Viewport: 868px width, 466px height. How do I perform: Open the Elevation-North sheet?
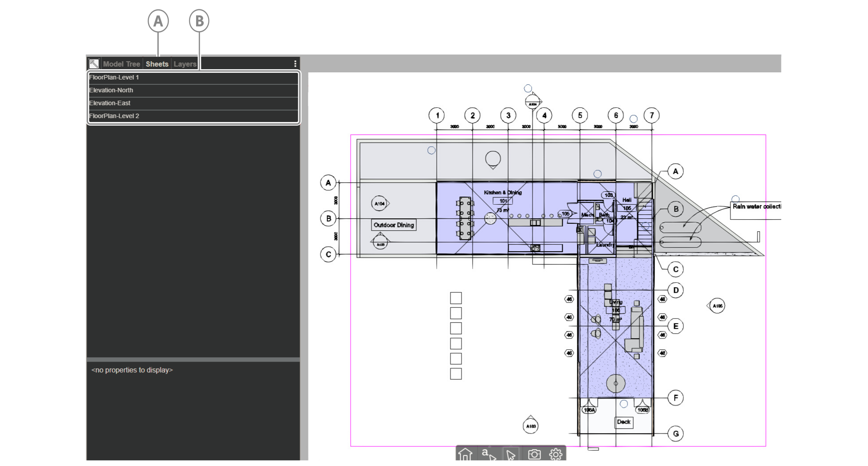pos(111,90)
